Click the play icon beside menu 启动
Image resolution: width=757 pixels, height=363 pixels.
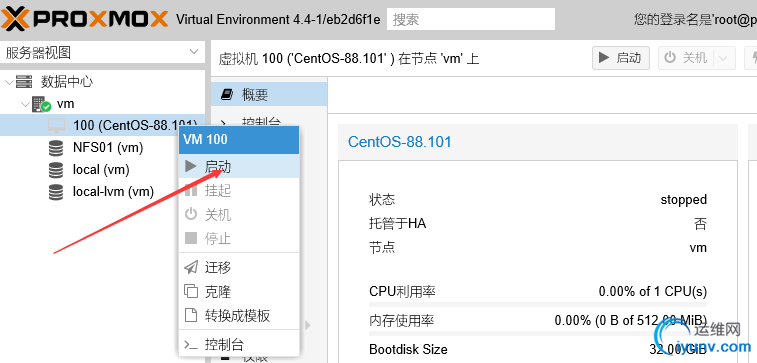click(x=191, y=167)
